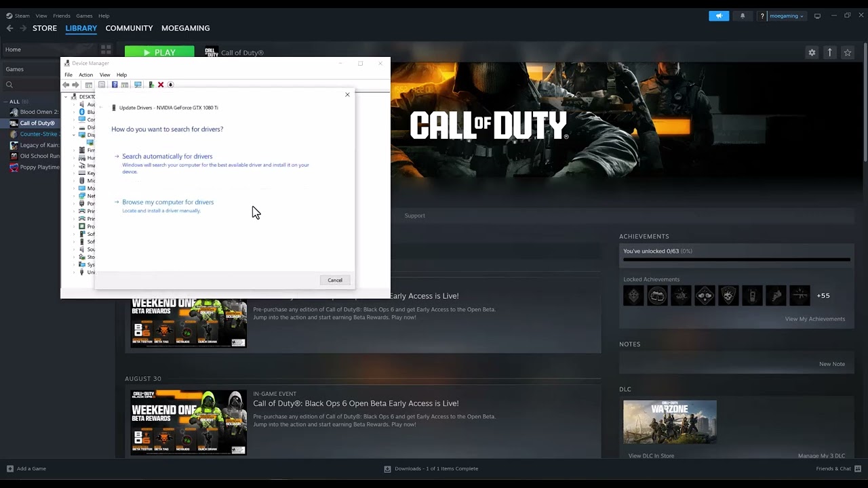Go back with Steam back arrow

pyautogui.click(x=9, y=28)
